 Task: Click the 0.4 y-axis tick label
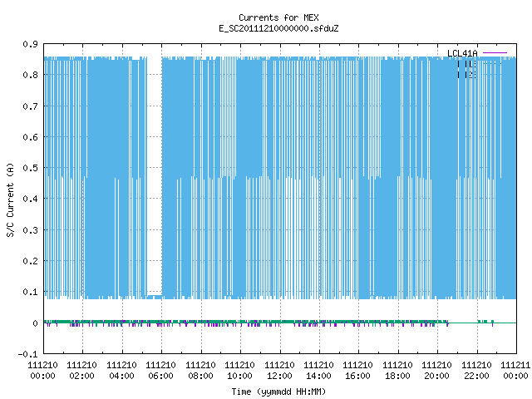click(x=30, y=199)
